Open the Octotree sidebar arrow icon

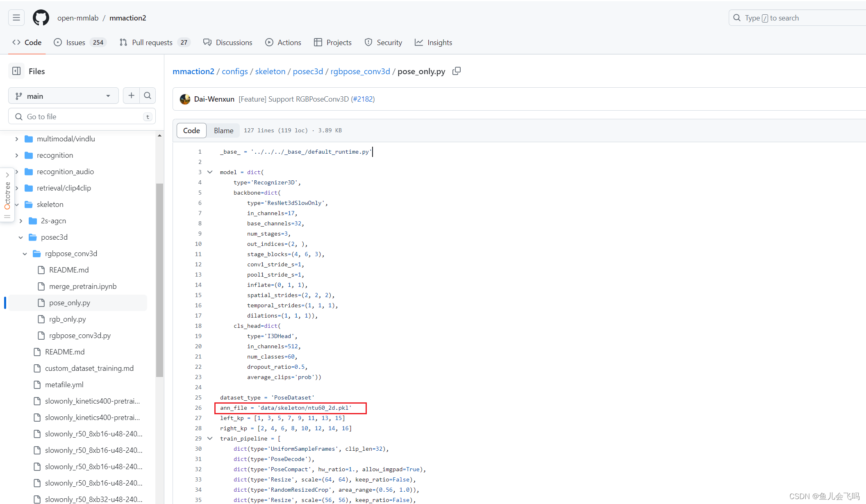[x=7, y=175]
